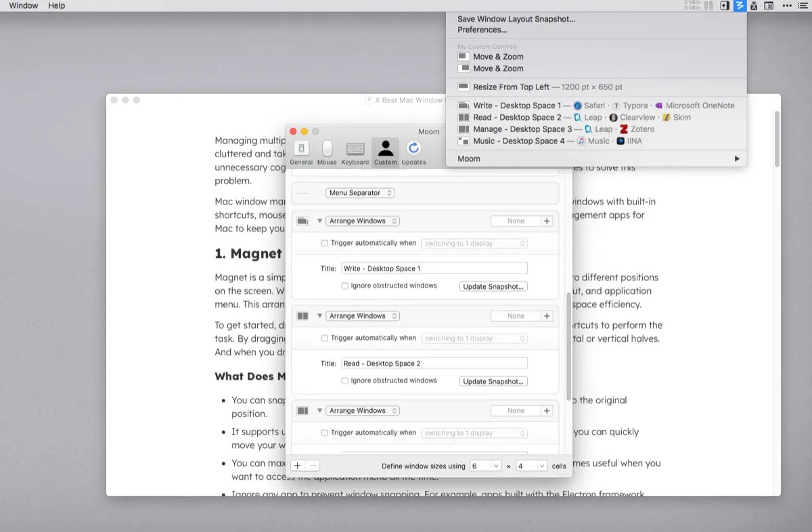Select the Mouse settings icon in Moom
812x532 pixels.
(327, 150)
